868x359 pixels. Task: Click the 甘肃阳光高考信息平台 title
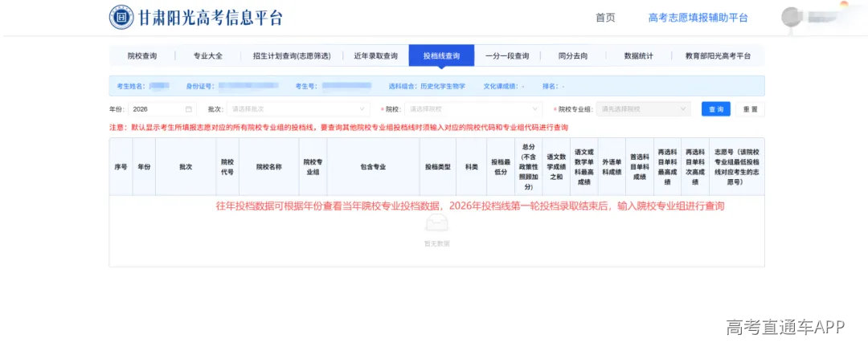[211, 18]
